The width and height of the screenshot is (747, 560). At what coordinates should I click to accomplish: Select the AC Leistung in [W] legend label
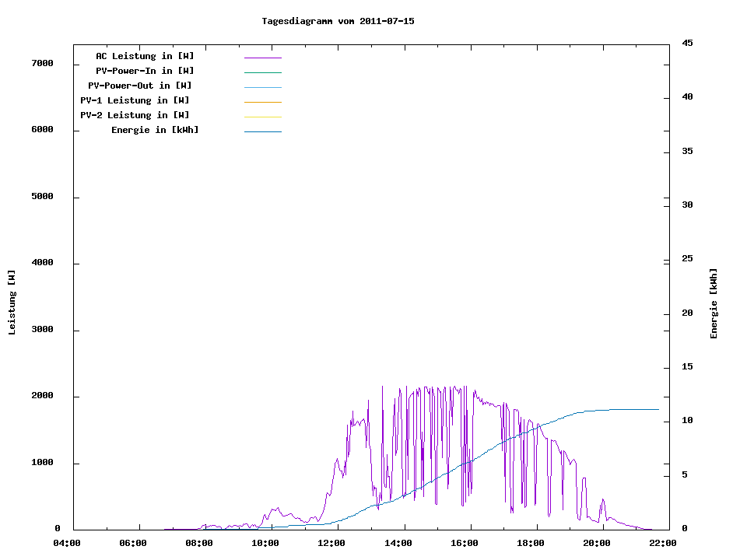(x=145, y=56)
